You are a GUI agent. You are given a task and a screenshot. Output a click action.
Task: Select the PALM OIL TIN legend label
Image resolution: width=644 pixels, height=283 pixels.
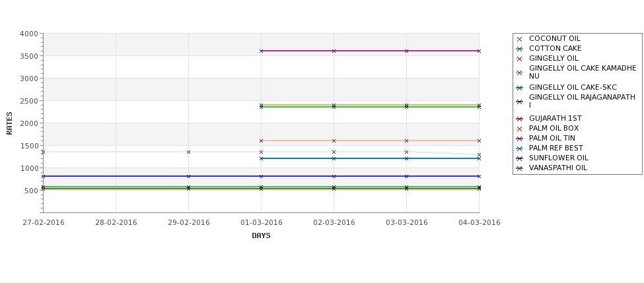coord(552,139)
